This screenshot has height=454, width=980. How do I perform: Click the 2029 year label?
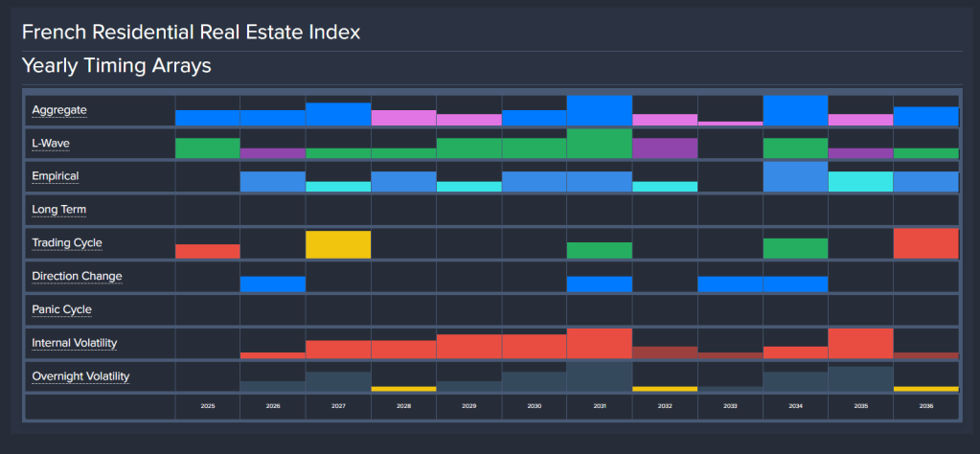tap(468, 406)
